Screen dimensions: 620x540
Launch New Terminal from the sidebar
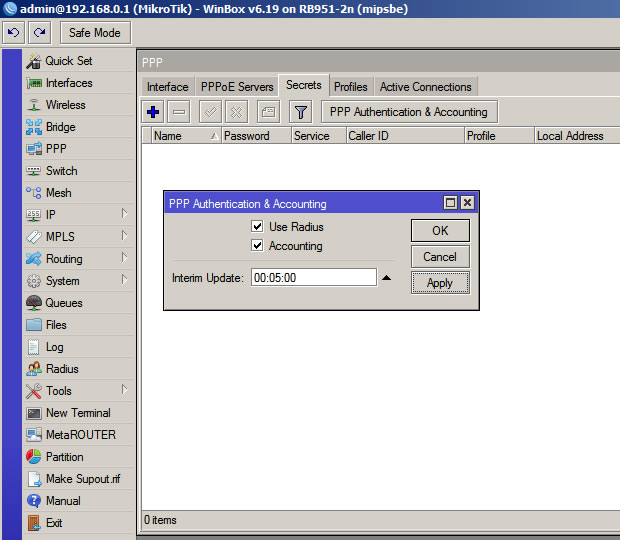(x=78, y=413)
